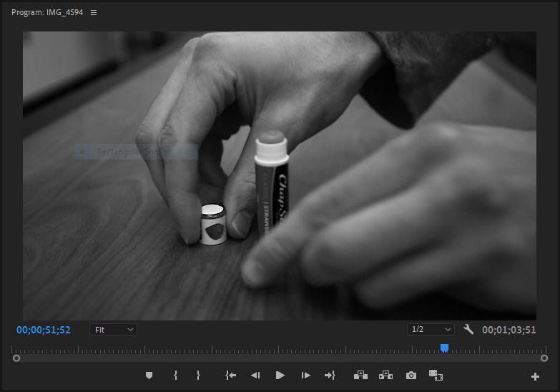This screenshot has width=560, height=392.
Task: Click the Lift button
Action: point(360,376)
